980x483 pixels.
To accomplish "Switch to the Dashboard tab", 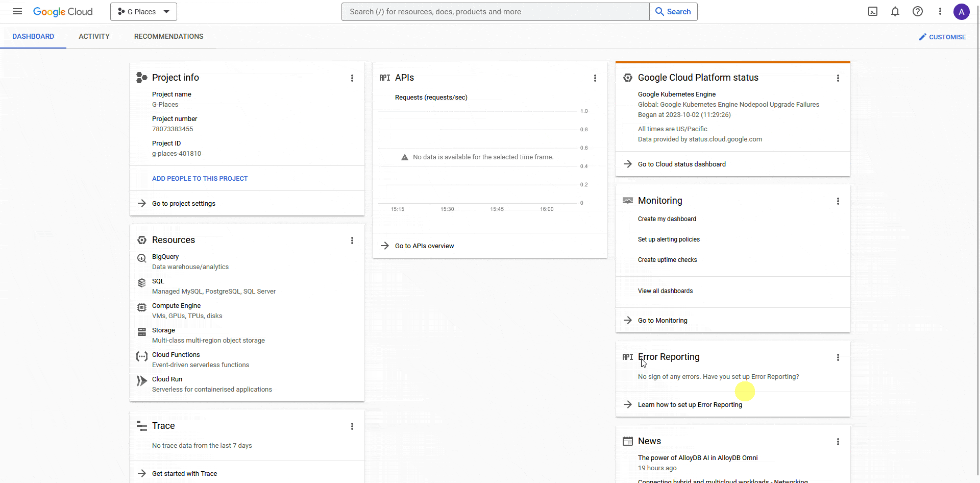I will (x=33, y=36).
